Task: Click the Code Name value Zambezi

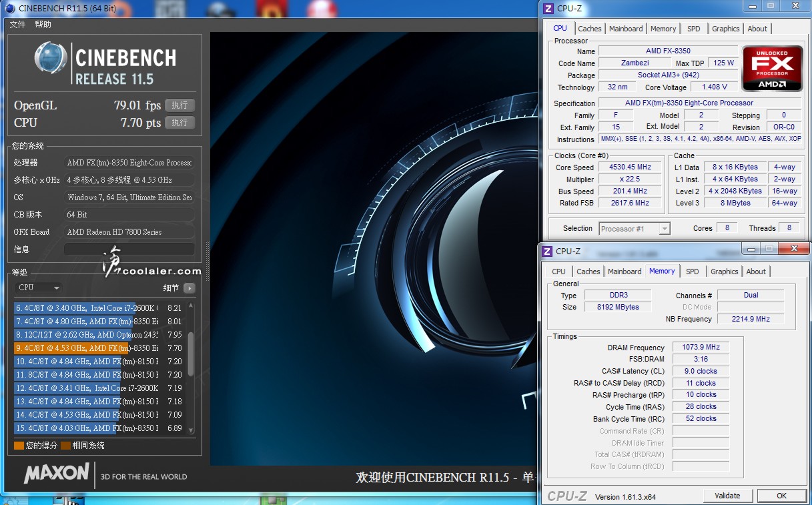Action: click(x=635, y=63)
